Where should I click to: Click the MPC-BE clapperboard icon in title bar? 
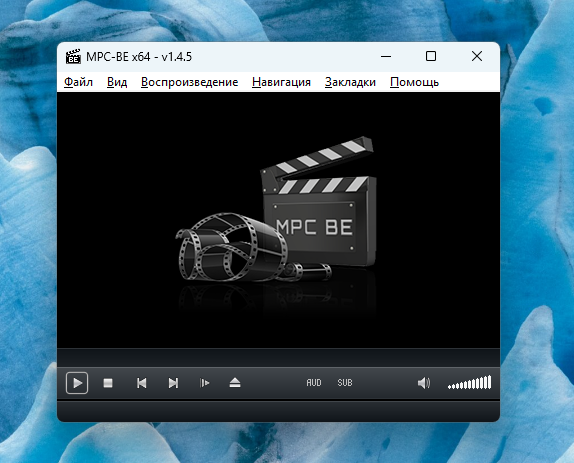click(73, 57)
